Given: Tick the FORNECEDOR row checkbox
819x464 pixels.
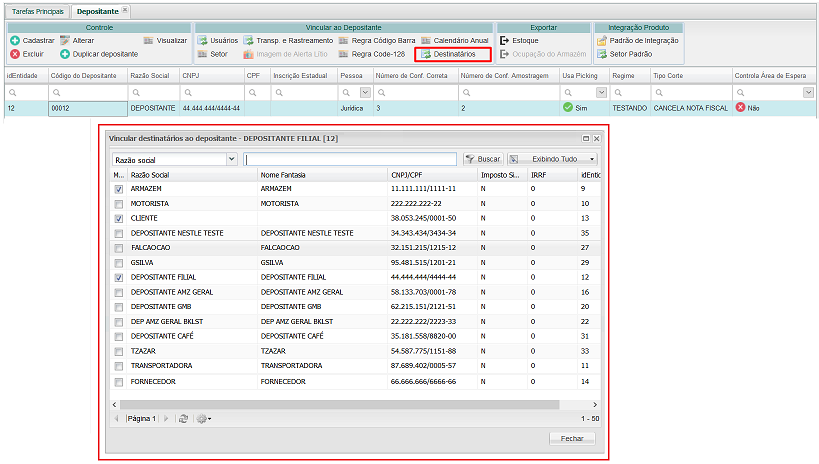Looking at the screenshot, I should pos(120,381).
